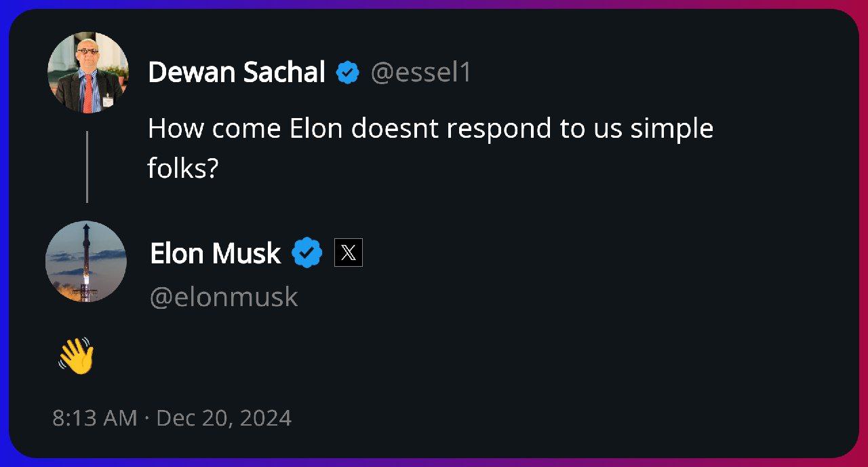Image resolution: width=868 pixels, height=467 pixels.
Task: Click the waving hand emoji reply
Action: click(76, 356)
